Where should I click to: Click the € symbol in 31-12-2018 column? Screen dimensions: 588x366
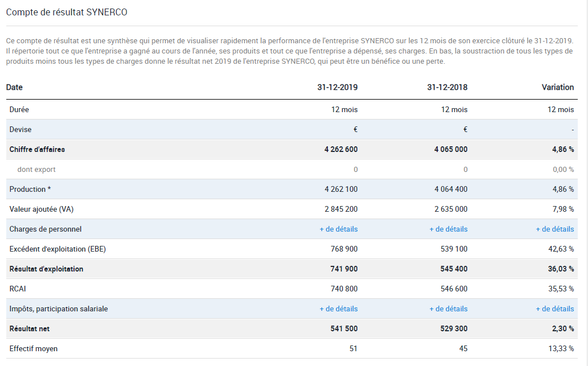point(466,129)
